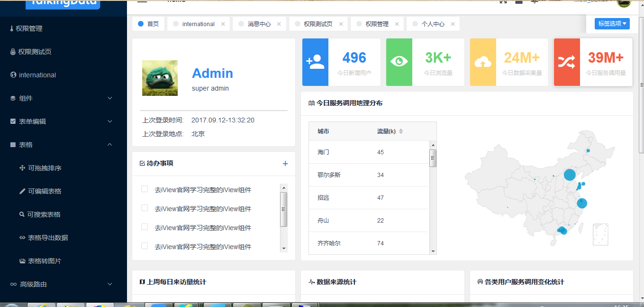
Task: Click the Admin avatar picture
Action: coord(160,78)
